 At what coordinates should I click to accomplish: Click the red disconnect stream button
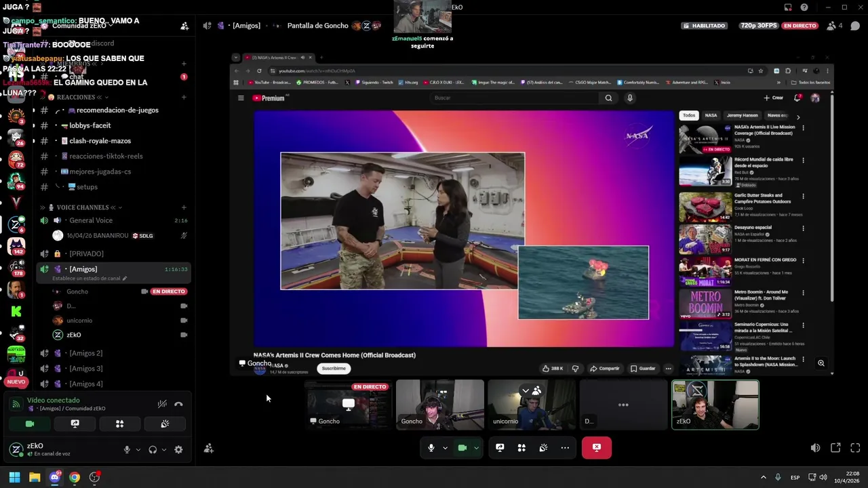[597, 447]
